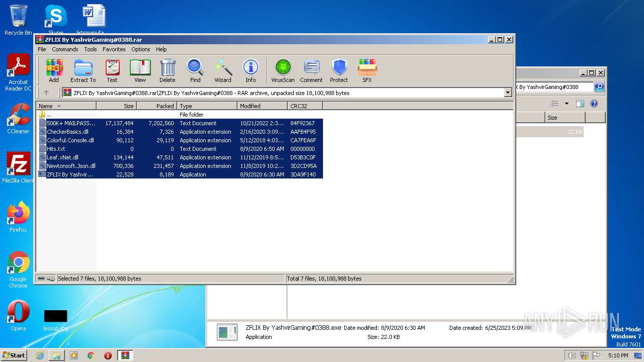Open Skype desktop shortcut
The height and width of the screenshot is (362, 644).
pyautogui.click(x=55, y=20)
